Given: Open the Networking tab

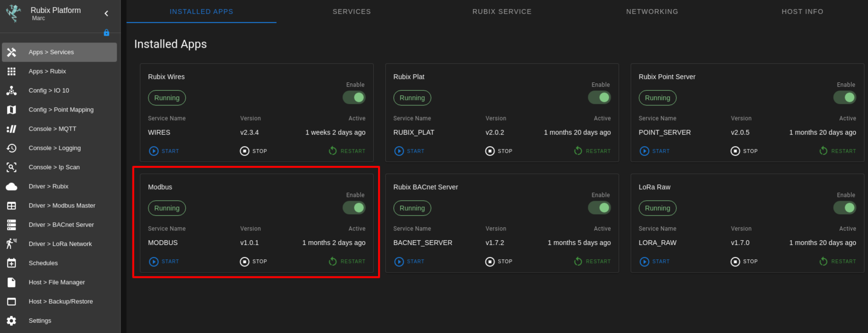Looking at the screenshot, I should click(652, 11).
